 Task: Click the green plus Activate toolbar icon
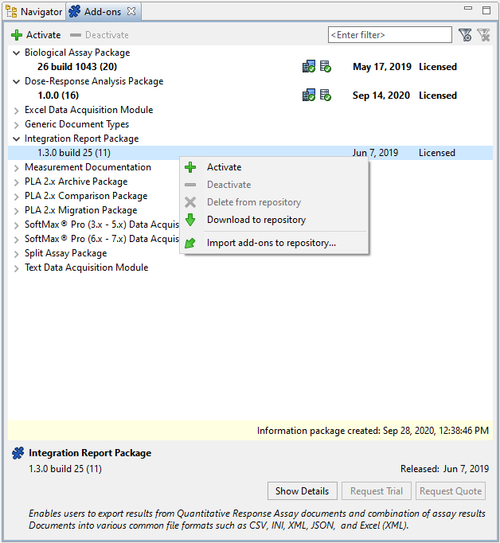[x=16, y=35]
